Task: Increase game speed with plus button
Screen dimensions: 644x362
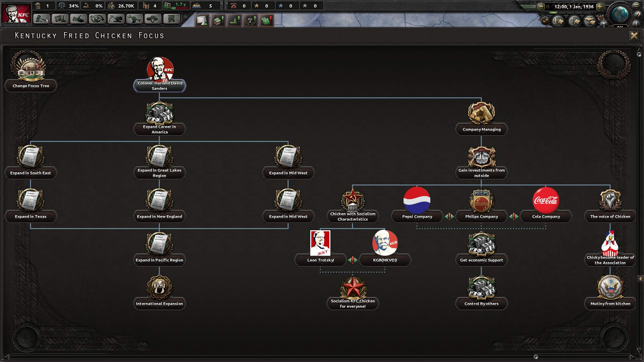Action: [x=600, y=6]
